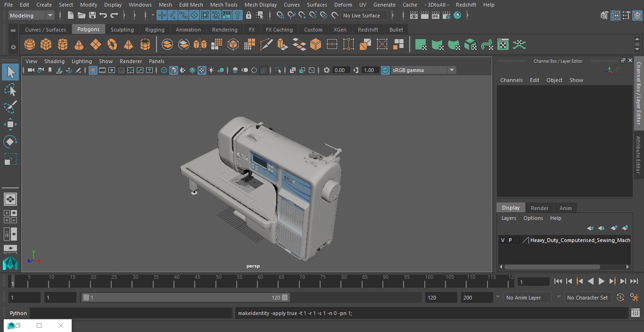Viewport: 644px width, 332px height.
Task: Switch to the Rigging shelf tab
Action: [x=155, y=30]
